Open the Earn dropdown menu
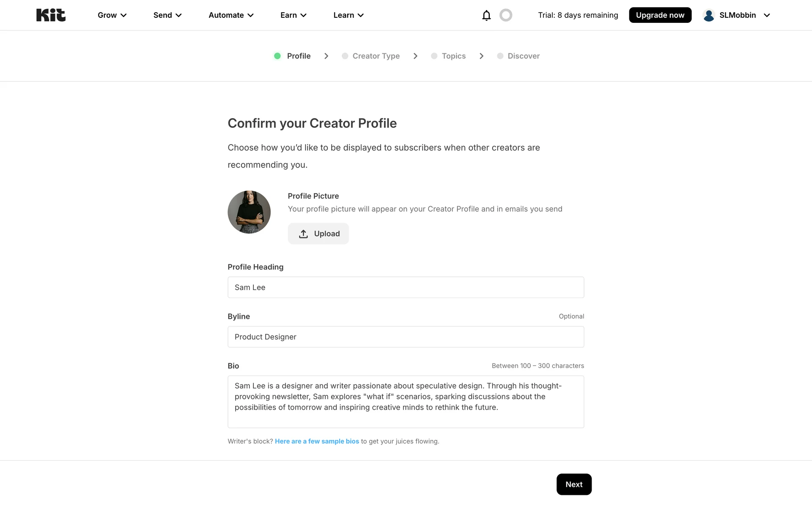The image size is (812, 508). 294,15
